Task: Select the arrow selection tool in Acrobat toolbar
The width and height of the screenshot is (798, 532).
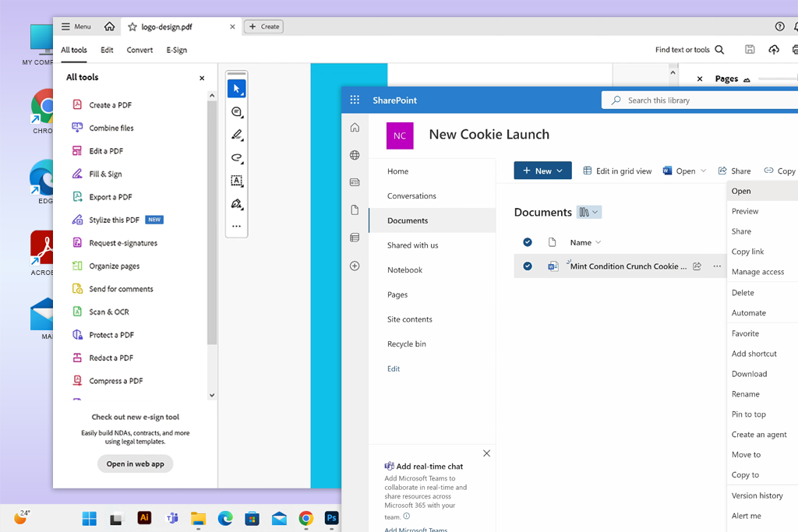Action: [237, 89]
